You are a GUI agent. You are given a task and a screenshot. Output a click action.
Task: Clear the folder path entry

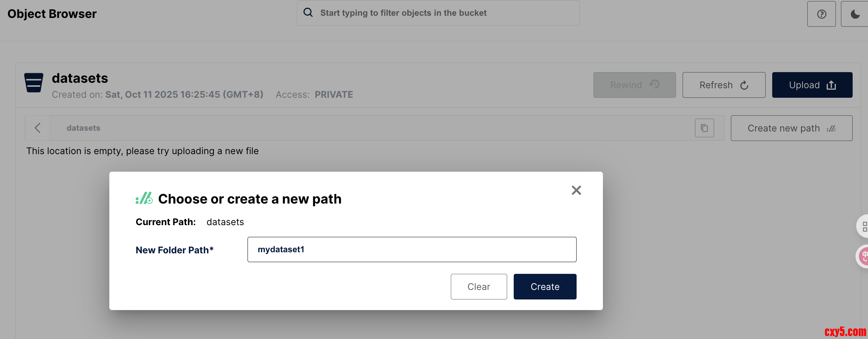tap(479, 287)
